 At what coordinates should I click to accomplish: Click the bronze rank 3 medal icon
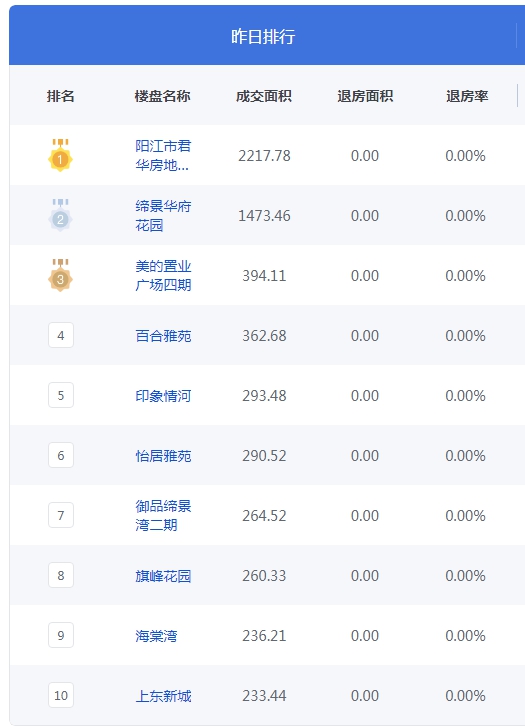(60, 275)
